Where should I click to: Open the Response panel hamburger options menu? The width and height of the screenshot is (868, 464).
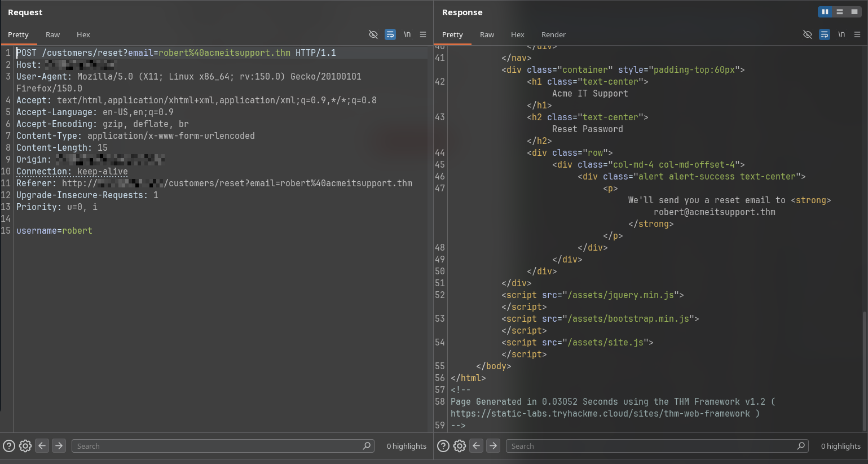click(x=857, y=34)
